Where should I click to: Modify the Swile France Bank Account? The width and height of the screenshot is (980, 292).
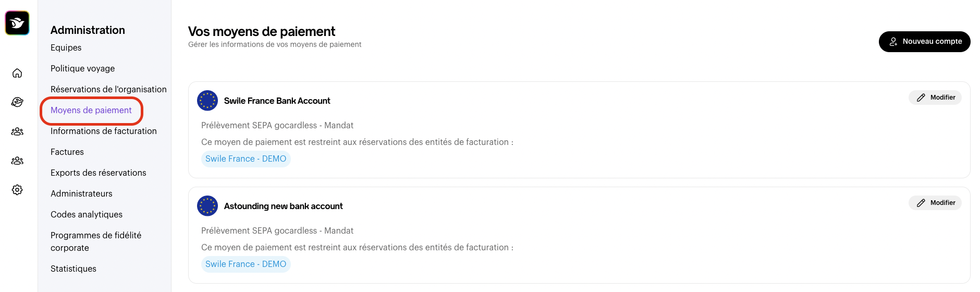tap(935, 98)
